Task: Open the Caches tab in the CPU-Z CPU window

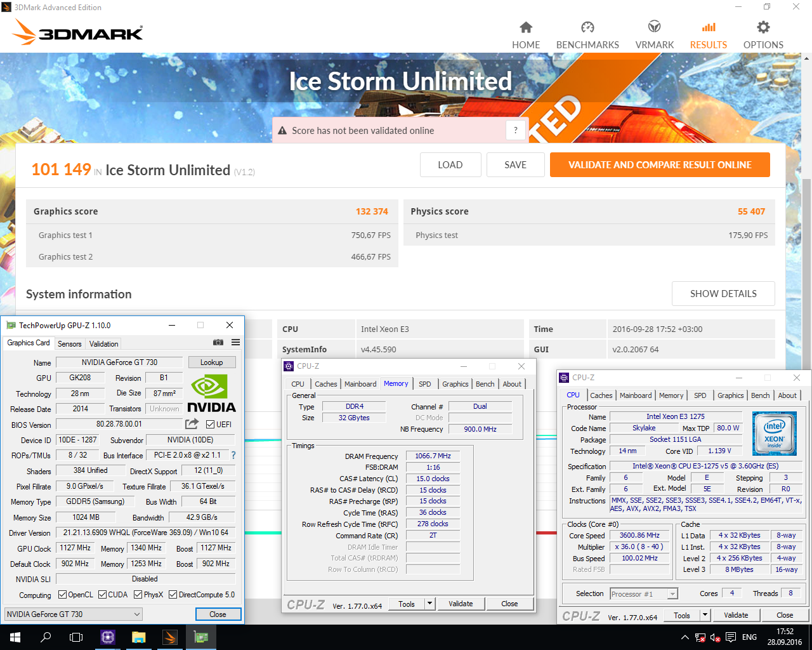Action: click(x=601, y=395)
